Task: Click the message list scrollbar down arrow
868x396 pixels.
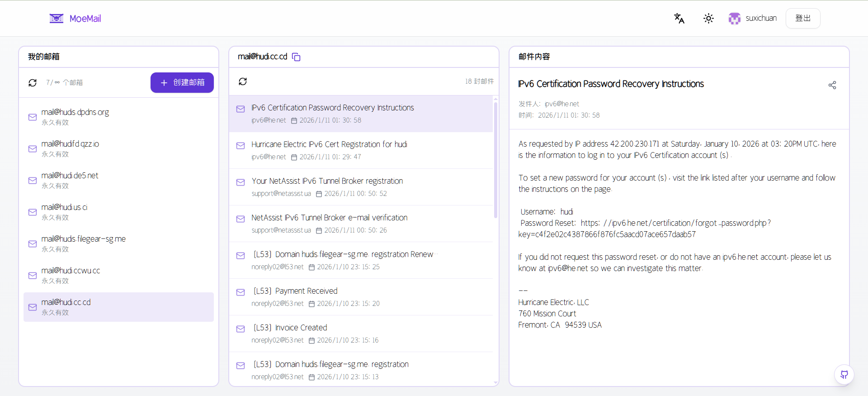Action: (495, 383)
